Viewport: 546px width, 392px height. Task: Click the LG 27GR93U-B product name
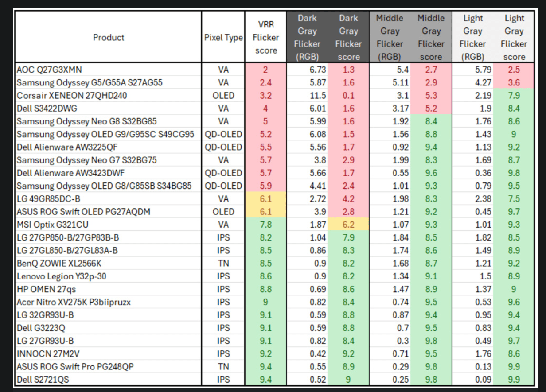[109, 341]
